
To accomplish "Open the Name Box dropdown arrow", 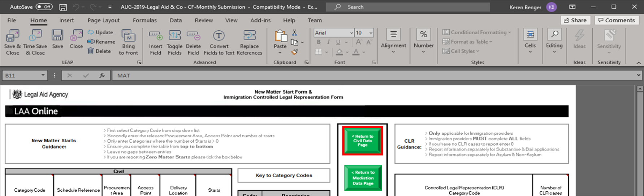I will pyautogui.click(x=43, y=75).
